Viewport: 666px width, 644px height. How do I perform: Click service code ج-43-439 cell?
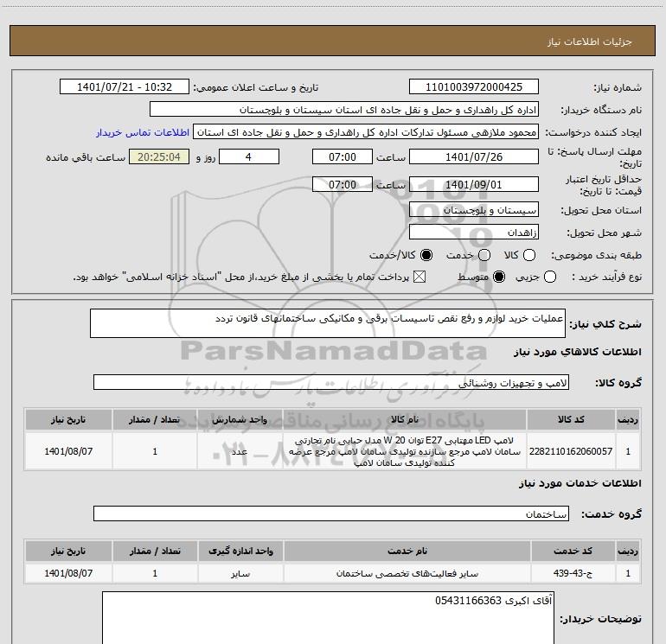(x=573, y=573)
